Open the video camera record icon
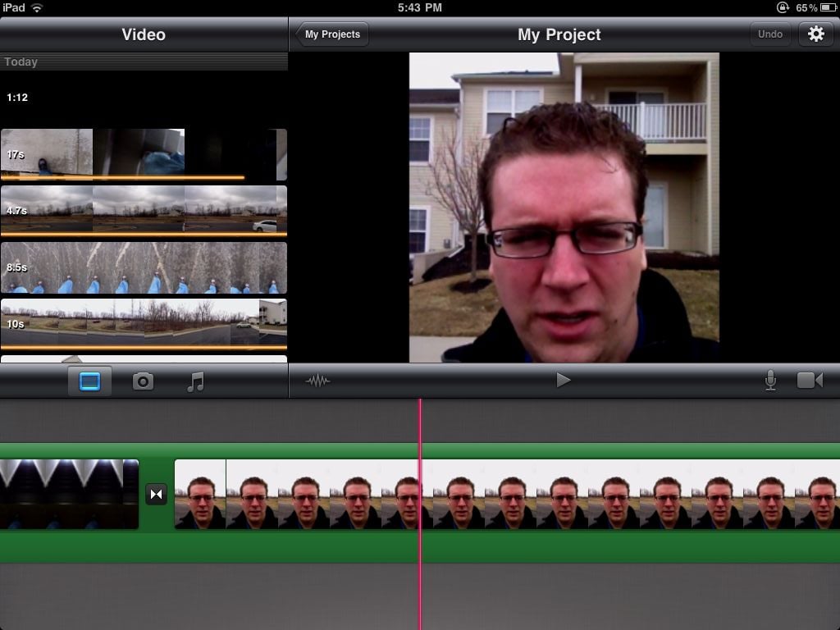Image resolution: width=840 pixels, height=630 pixels. 810,381
